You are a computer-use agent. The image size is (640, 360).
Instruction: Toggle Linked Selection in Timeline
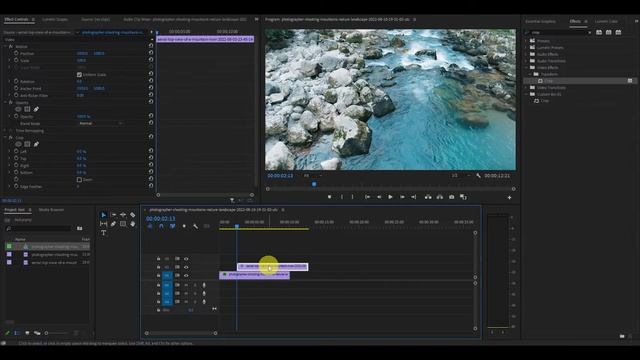pyautogui.click(x=173, y=226)
